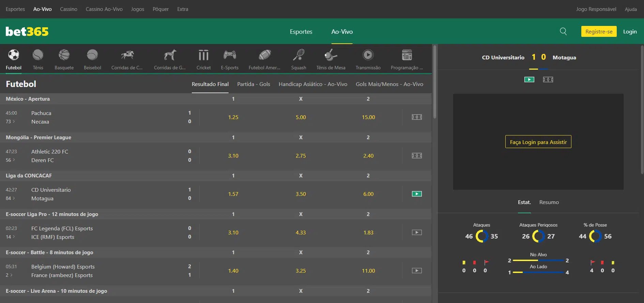Open the Resumo tab in match panel
The height and width of the screenshot is (303, 644).
(549, 202)
